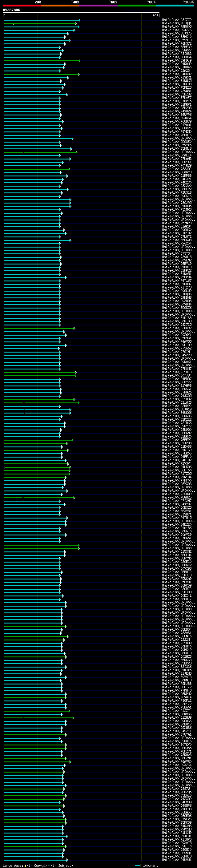Image resolution: width=197 pixels, height=868 pixels.
Task: Select the UniRef100_A6AVR0 label
Action: tap(177, 762)
